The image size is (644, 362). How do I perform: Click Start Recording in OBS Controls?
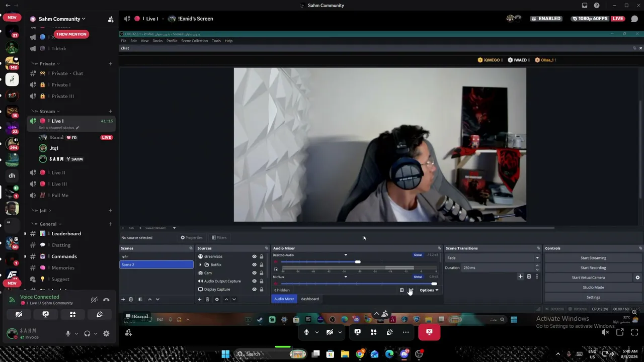(x=593, y=267)
